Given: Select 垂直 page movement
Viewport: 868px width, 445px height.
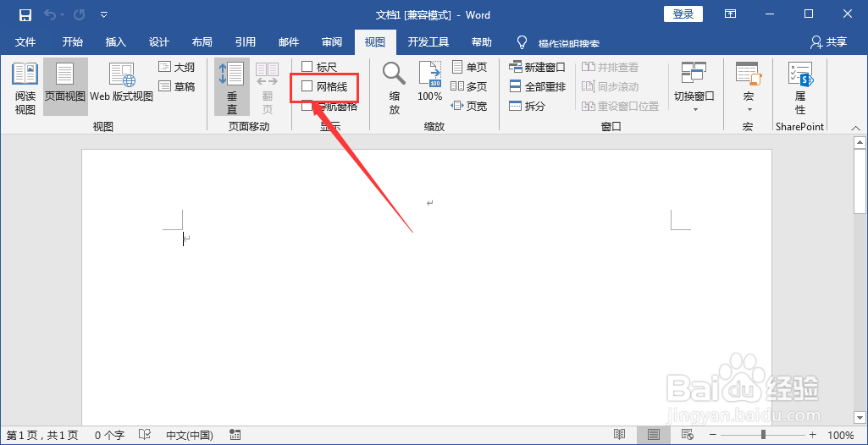Looking at the screenshot, I should [232, 88].
